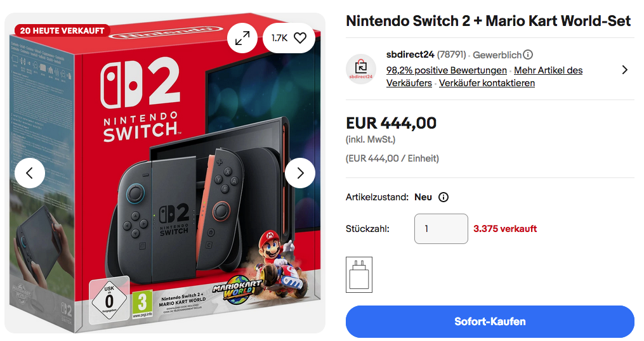This screenshot has height=341, width=644.
Task: Click the 20 HEUTE VERKAUFT badge
Action: (62, 30)
